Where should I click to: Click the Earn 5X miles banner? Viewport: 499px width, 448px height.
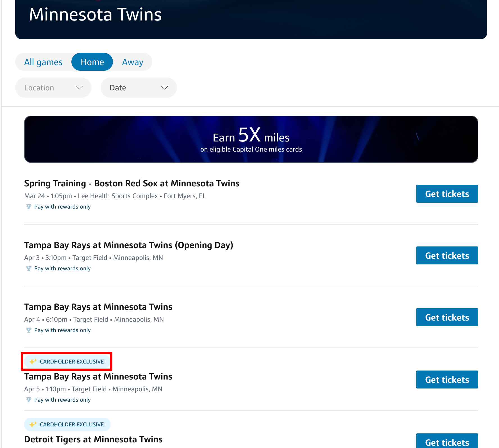pos(251,139)
